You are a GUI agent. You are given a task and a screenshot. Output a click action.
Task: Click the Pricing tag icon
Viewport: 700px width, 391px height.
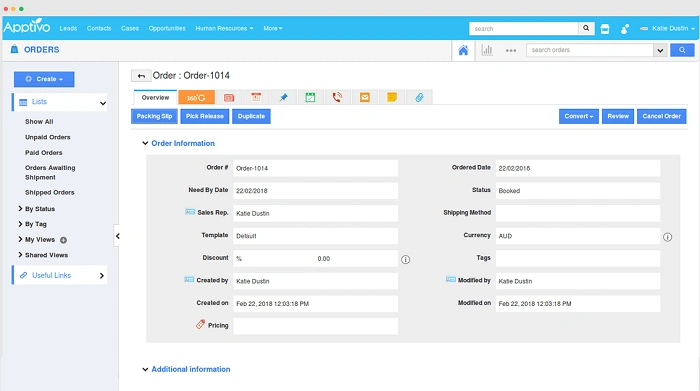200,324
